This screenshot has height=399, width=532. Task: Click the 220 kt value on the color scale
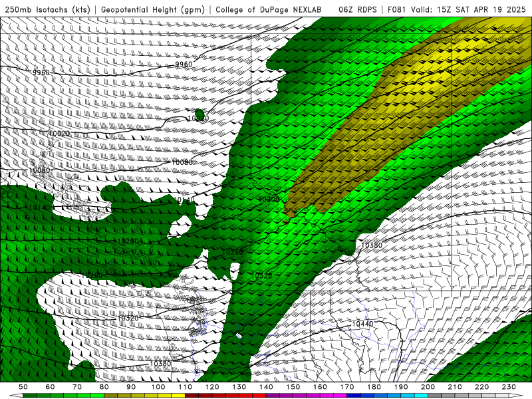pyautogui.click(x=481, y=387)
